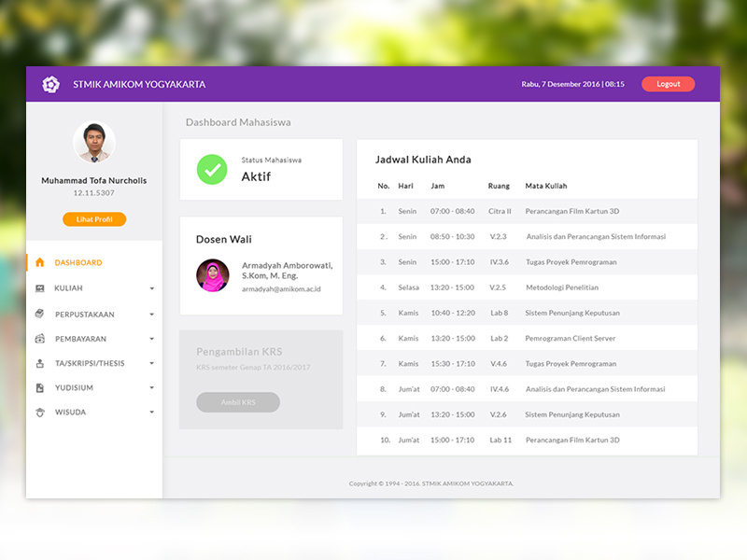Click the Pembayaran payment icon
747x560 pixels.
coord(38,339)
